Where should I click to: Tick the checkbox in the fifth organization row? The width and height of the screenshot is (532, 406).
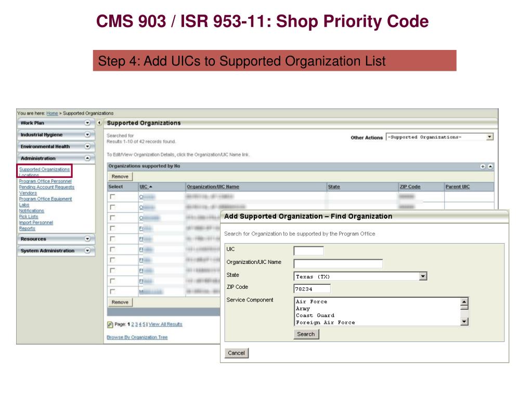coord(112,238)
